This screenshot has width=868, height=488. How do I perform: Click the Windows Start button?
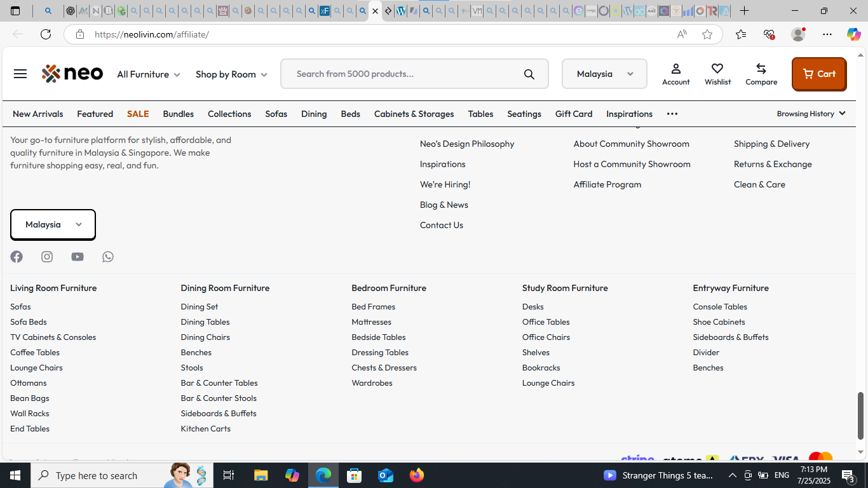coord(15,475)
